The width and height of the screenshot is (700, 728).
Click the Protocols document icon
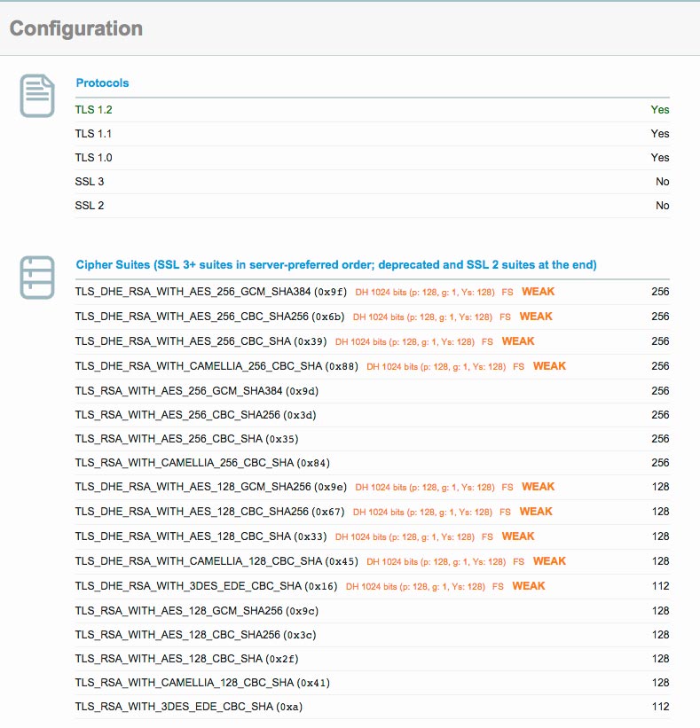(x=37, y=96)
